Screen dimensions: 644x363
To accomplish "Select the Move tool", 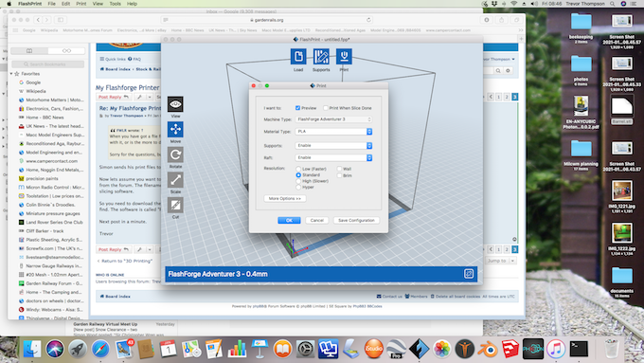I will [x=175, y=130].
